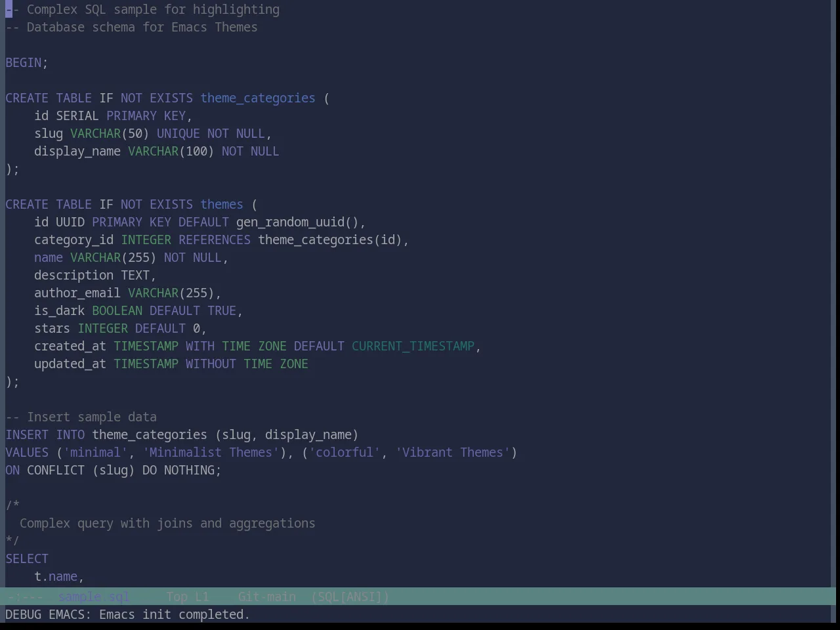Click the 'Complex SQL sample for highlighting' comment line

[x=142, y=9]
